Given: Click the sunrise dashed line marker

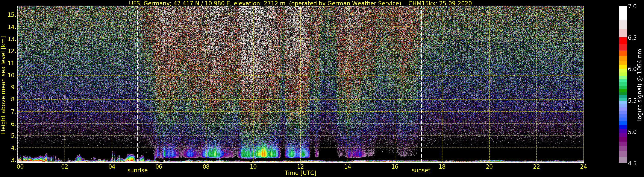Looking at the screenshot, I should click(x=138, y=84).
